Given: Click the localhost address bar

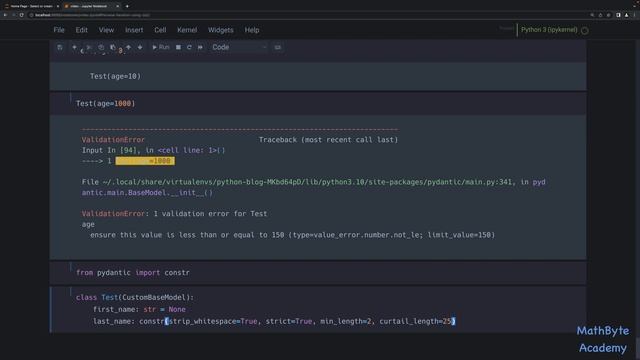Looking at the screenshot, I should [x=306, y=15].
